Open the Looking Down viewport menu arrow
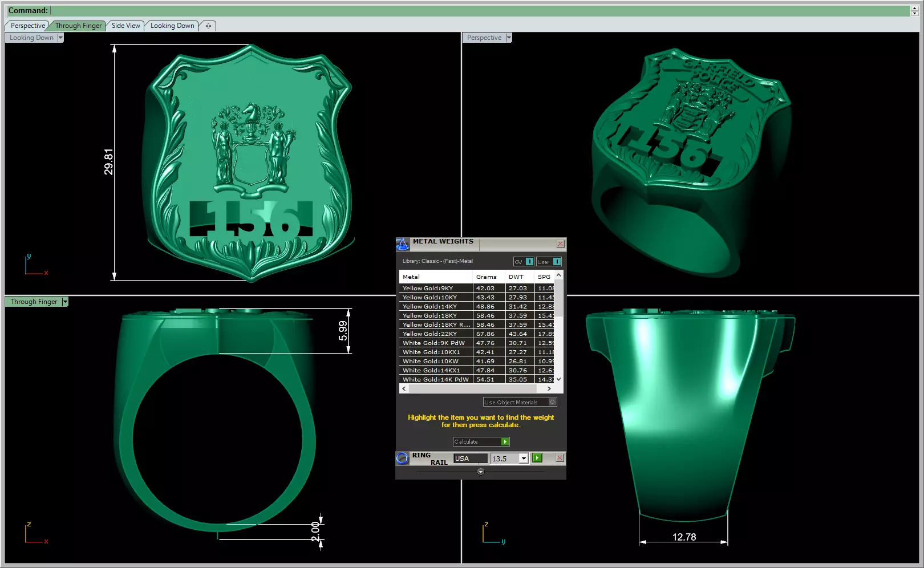Image resolution: width=924 pixels, height=568 pixels. point(60,38)
